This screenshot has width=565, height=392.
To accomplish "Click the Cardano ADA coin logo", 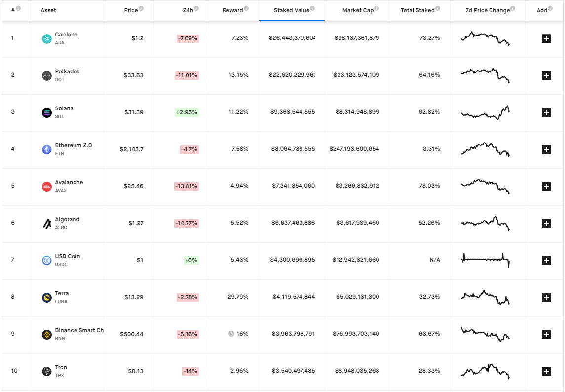I will 47,39.
